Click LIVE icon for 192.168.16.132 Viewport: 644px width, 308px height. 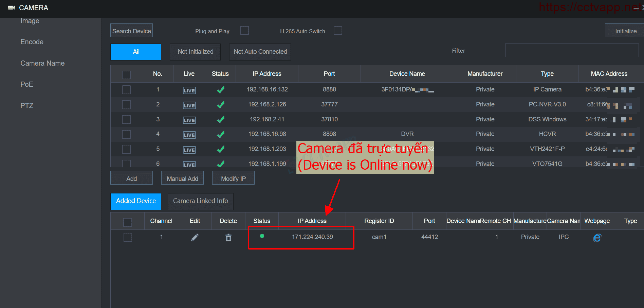189,90
